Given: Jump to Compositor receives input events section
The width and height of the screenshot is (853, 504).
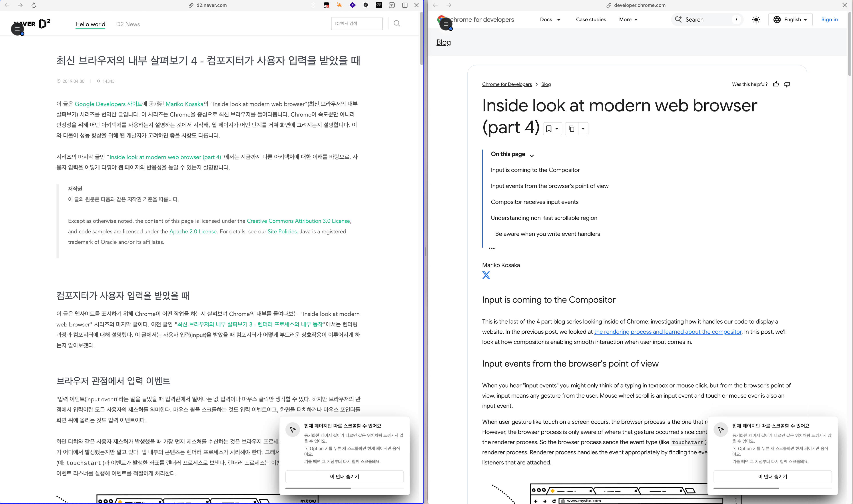Looking at the screenshot, I should pos(534,202).
